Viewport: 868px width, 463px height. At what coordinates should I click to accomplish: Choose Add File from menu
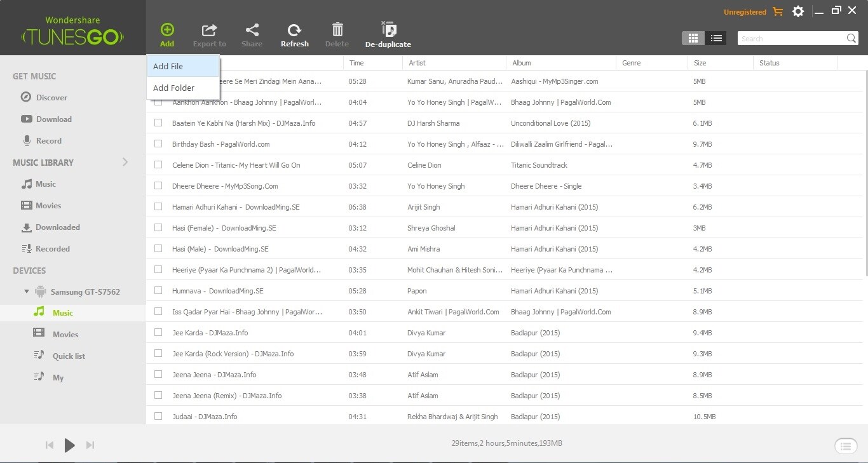(x=183, y=66)
